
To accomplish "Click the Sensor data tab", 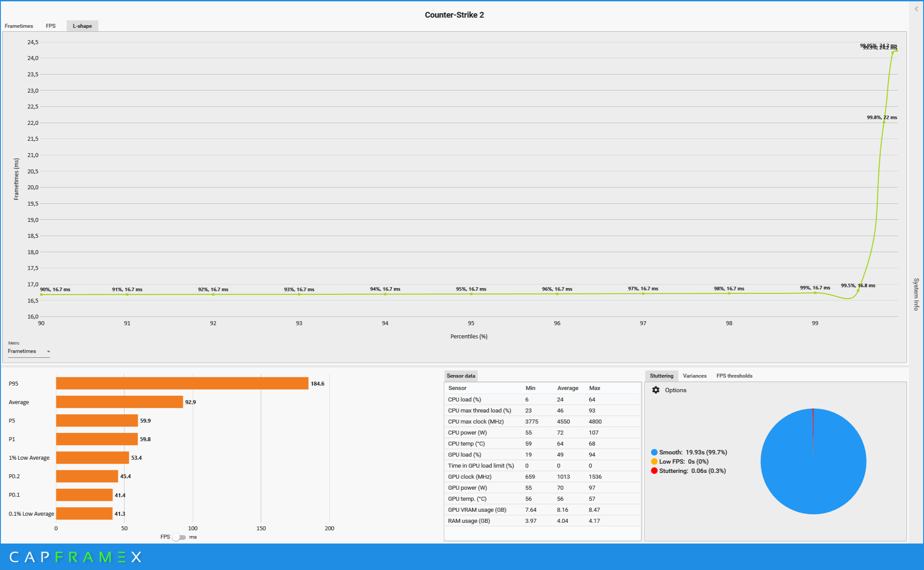I will pos(460,376).
